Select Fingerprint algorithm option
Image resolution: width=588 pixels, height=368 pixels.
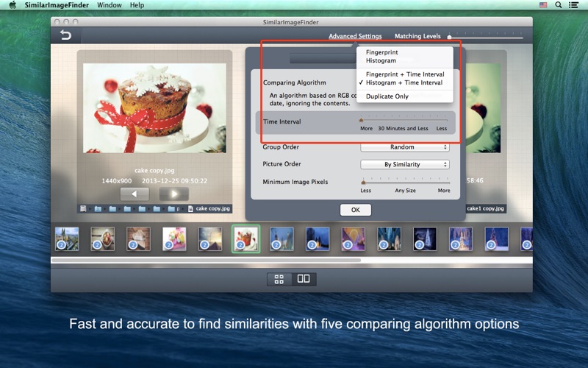pyautogui.click(x=382, y=53)
